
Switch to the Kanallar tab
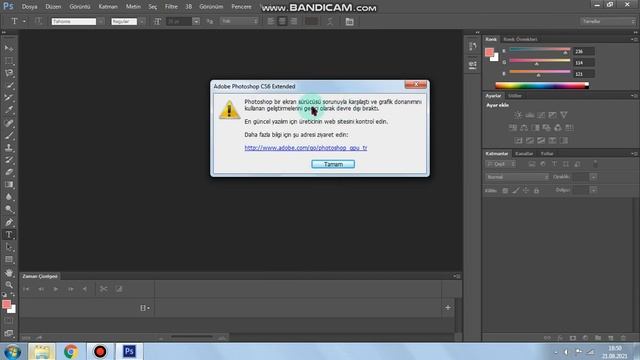coord(524,154)
